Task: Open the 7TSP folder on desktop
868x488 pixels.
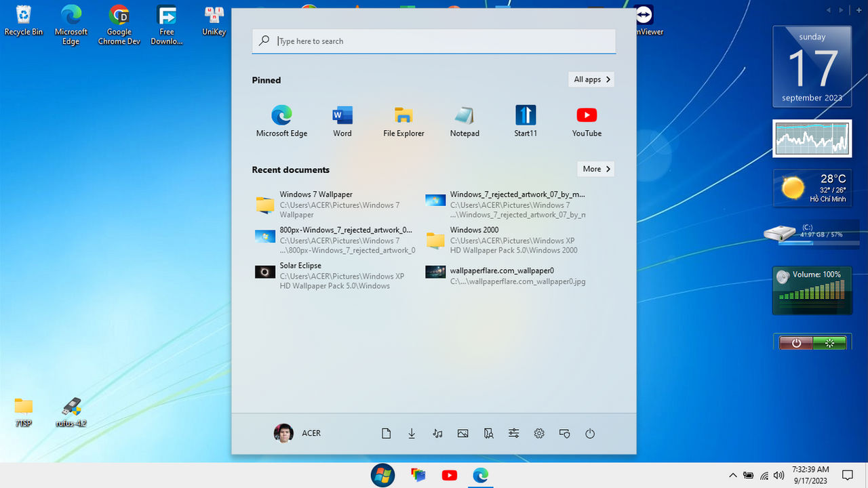Action: (x=24, y=412)
